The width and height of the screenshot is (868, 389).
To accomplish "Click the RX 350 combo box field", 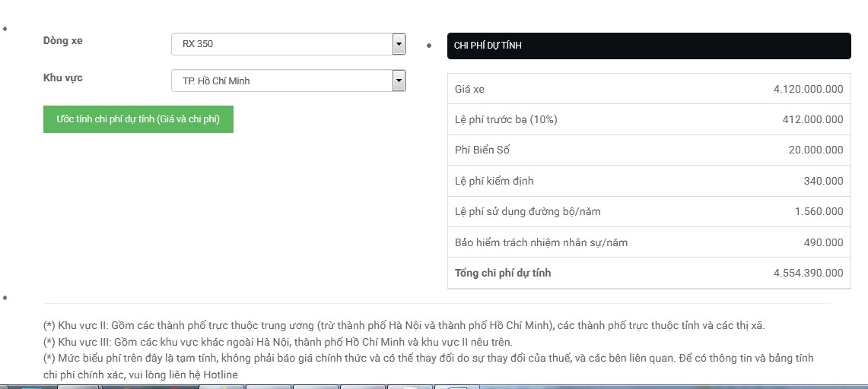I will [281, 44].
